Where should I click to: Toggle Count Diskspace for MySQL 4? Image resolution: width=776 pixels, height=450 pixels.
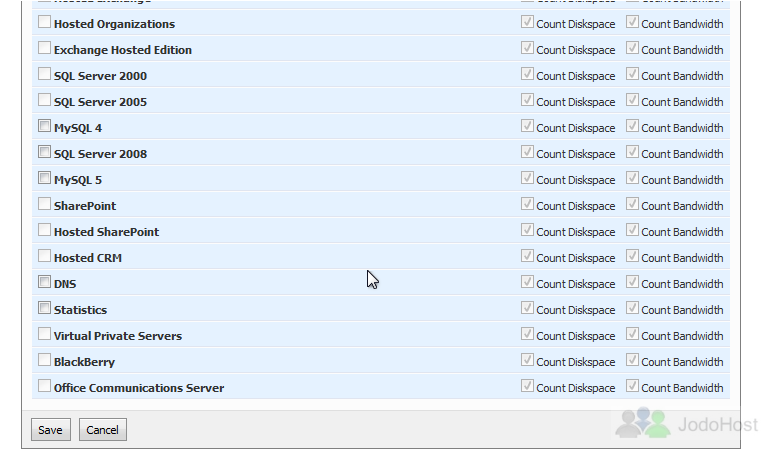527,126
